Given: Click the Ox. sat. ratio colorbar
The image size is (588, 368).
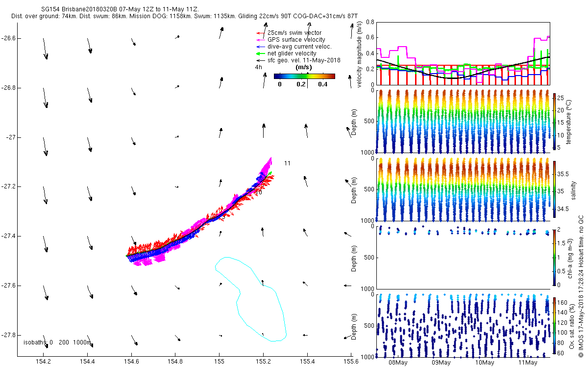Looking at the screenshot, I should click(x=555, y=325).
